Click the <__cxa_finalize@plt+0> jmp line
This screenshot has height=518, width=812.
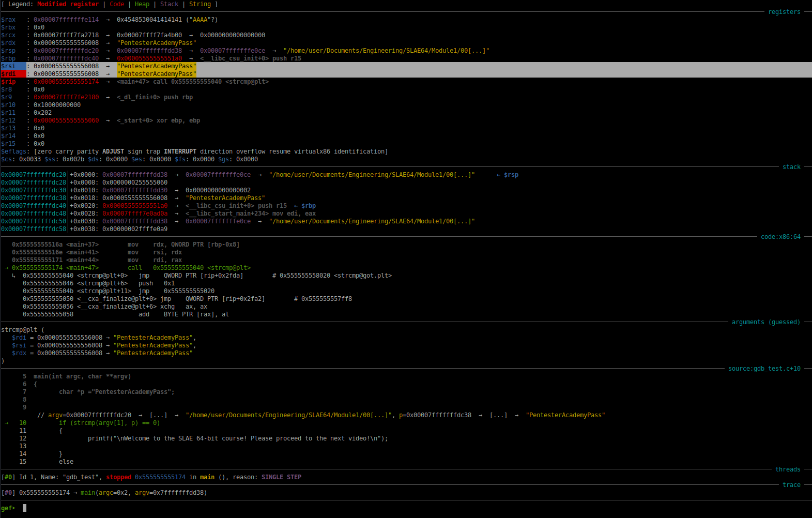[187, 299]
